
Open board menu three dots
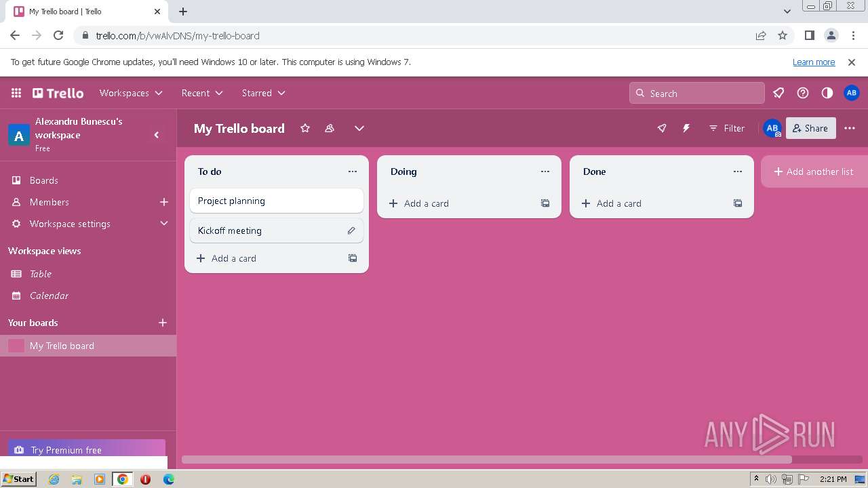click(850, 128)
